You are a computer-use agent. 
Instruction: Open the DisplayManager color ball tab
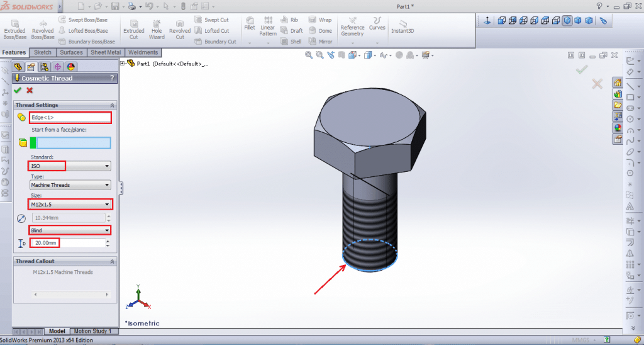pos(70,67)
